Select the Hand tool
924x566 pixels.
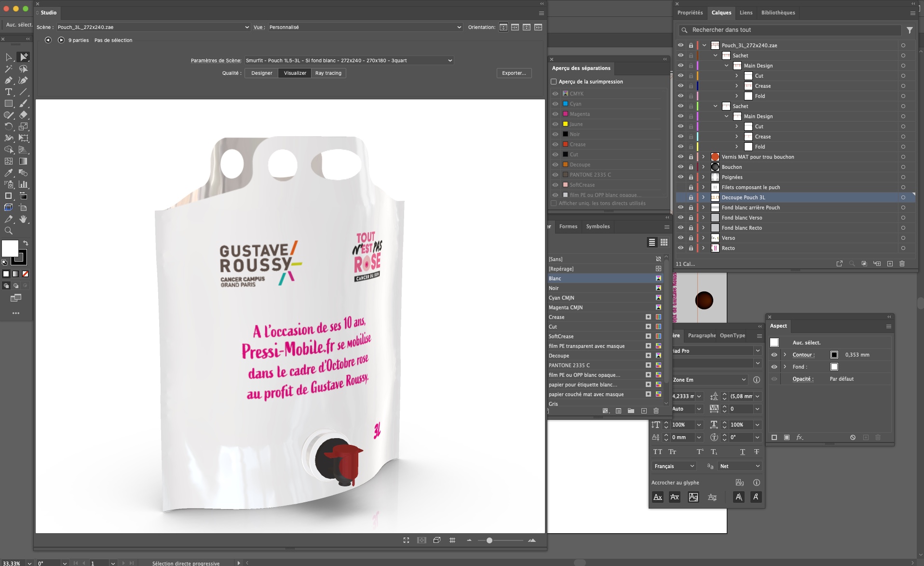coord(23,219)
